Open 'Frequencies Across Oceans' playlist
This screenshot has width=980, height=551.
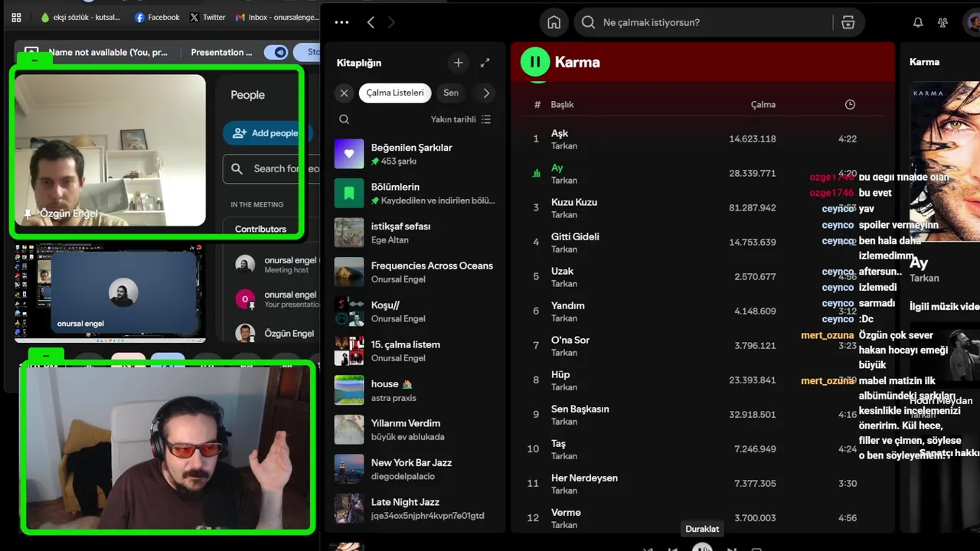(416, 272)
